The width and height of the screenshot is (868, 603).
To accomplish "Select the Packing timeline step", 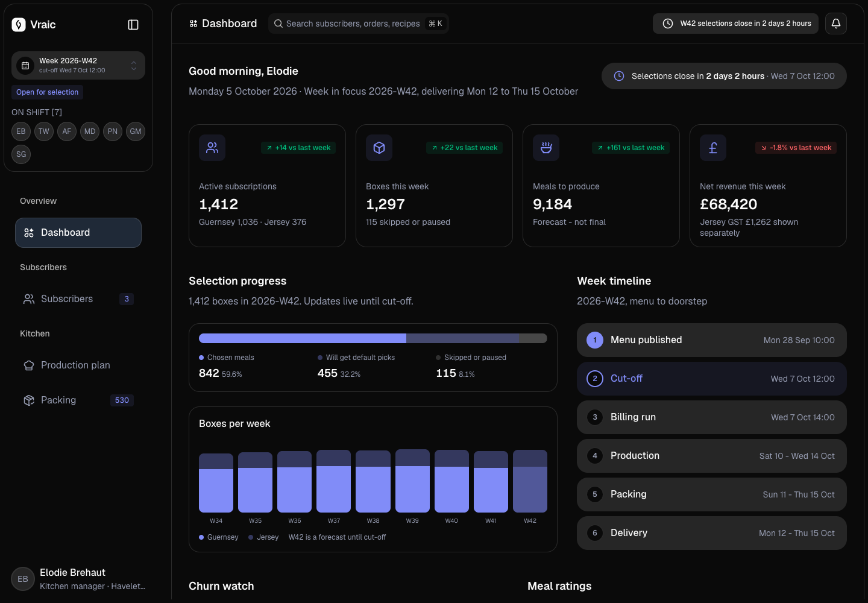I will pyautogui.click(x=712, y=494).
